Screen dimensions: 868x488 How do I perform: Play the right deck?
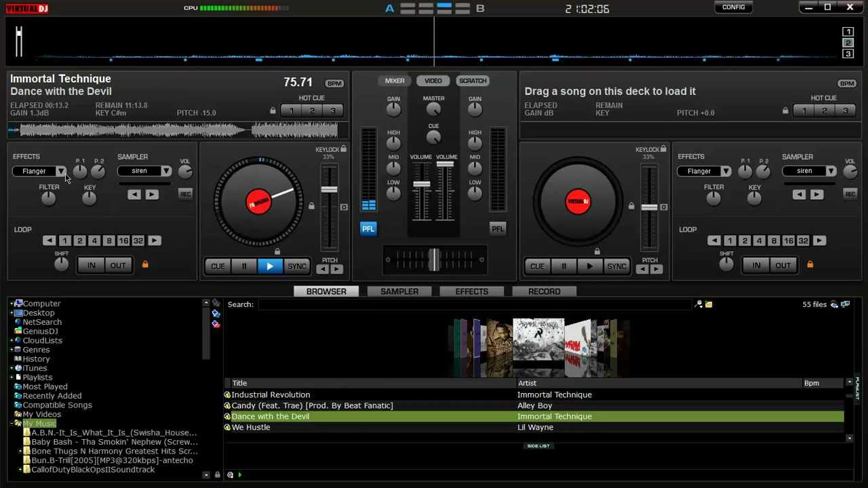click(x=589, y=266)
